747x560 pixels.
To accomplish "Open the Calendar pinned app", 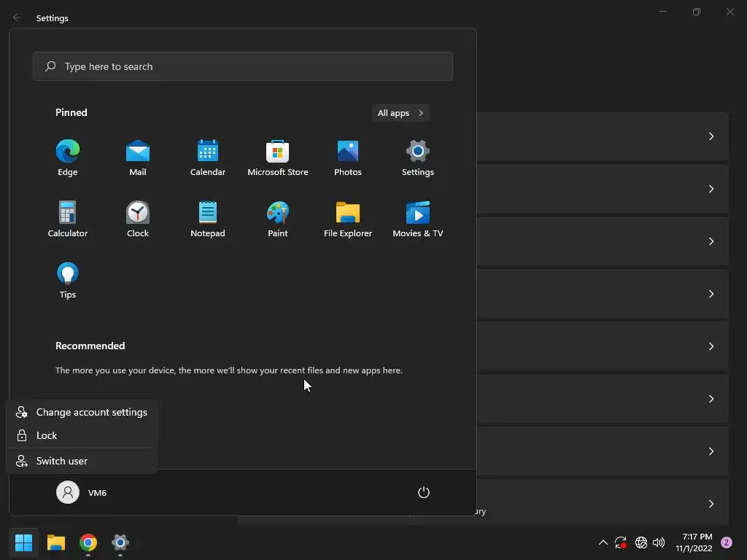I will [208, 157].
